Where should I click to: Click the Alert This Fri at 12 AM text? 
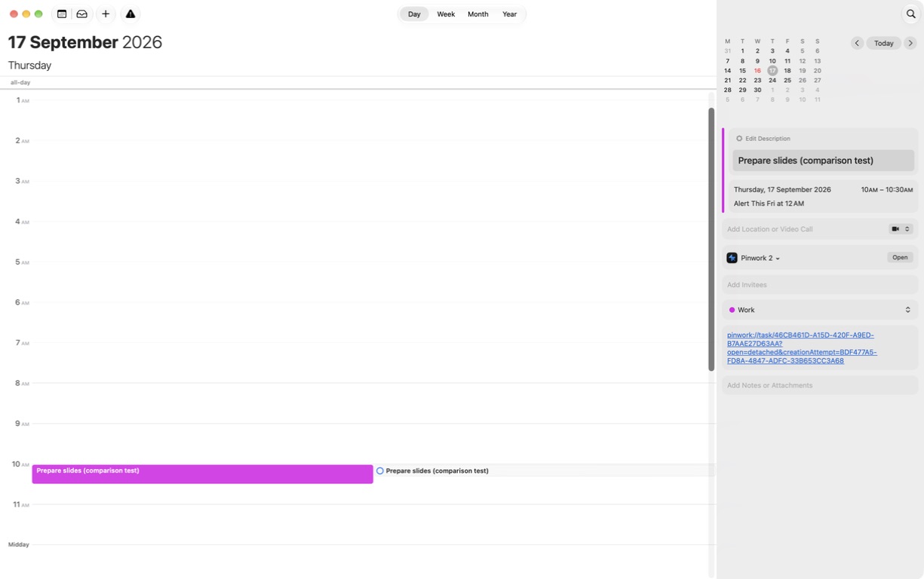tap(769, 204)
